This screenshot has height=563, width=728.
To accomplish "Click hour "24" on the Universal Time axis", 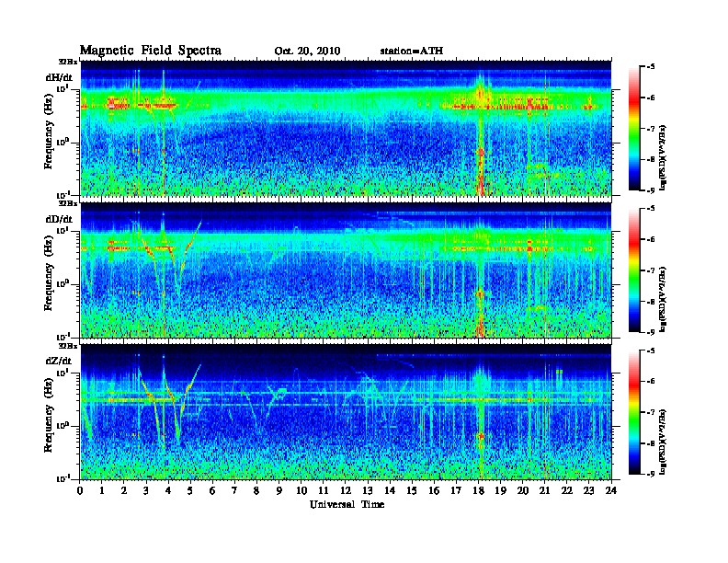I will [x=611, y=490].
